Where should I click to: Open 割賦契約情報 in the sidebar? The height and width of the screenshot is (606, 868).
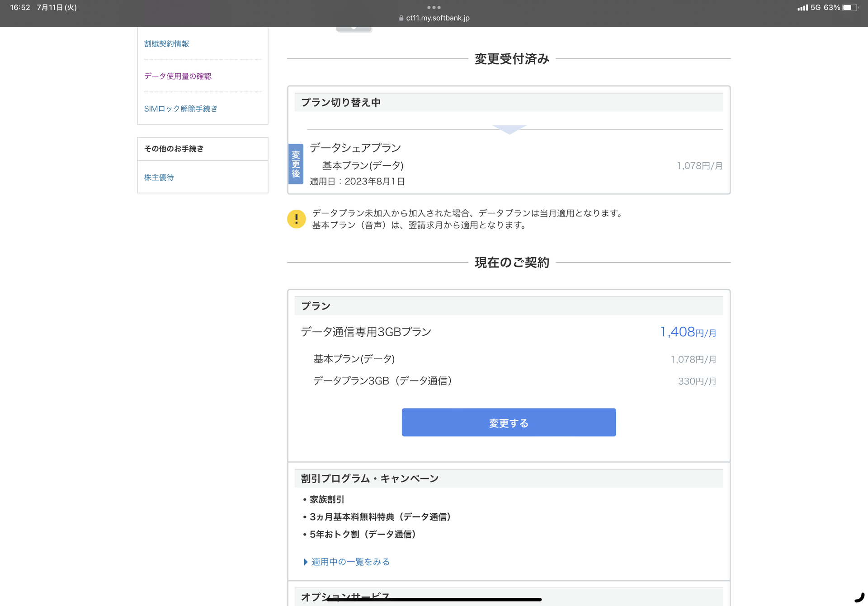click(167, 43)
